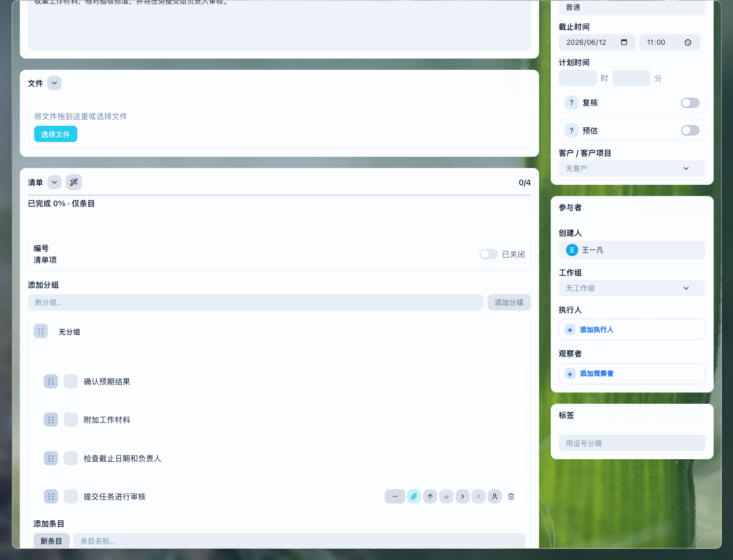This screenshot has width=733, height=560.
Task: Click the question mark icon next to 复核
Action: (571, 103)
